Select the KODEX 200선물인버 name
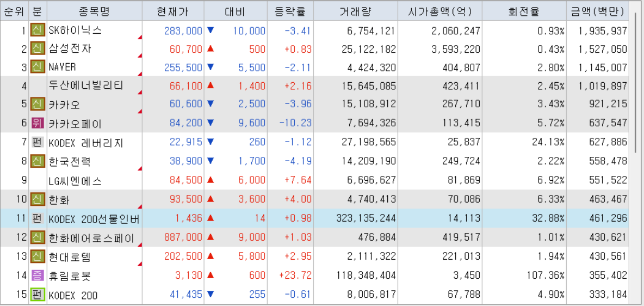 tap(94, 219)
